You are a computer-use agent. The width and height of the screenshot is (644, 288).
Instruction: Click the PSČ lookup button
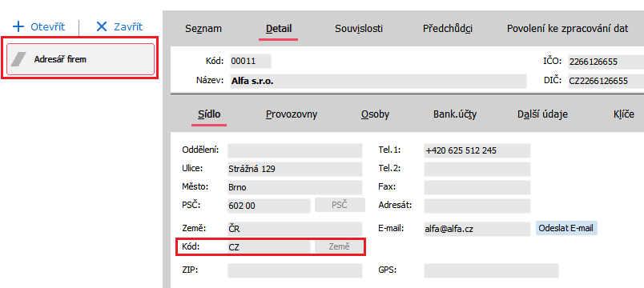point(340,205)
